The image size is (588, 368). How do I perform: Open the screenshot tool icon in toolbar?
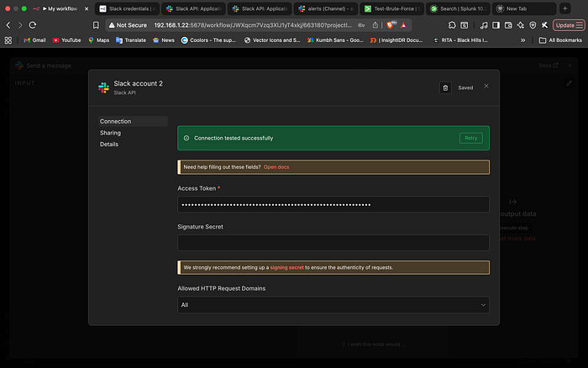tap(465, 25)
